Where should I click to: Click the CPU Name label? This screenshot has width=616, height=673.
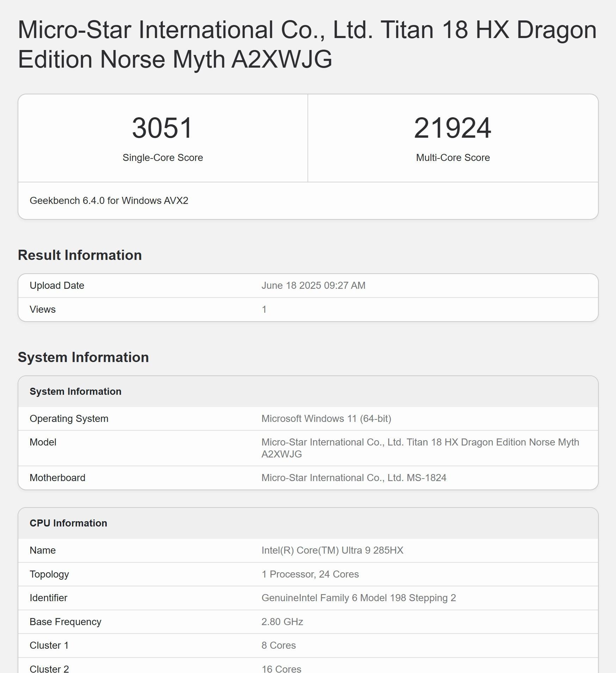tap(43, 550)
